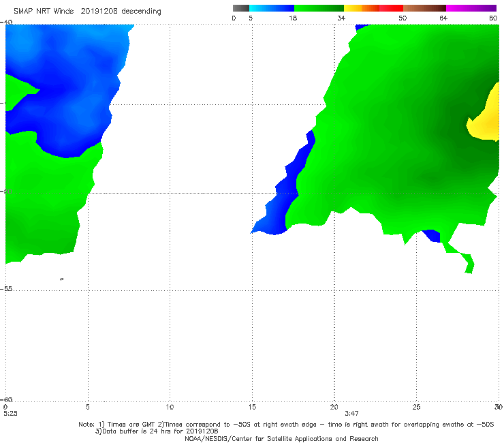Viewport: 504px width, 443px height.
Task: Click the swath time label '5:25'
Action: (11, 414)
